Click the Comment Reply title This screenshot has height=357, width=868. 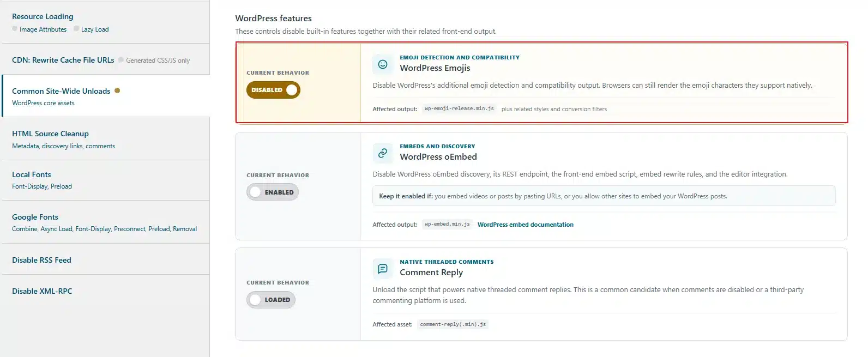click(431, 273)
